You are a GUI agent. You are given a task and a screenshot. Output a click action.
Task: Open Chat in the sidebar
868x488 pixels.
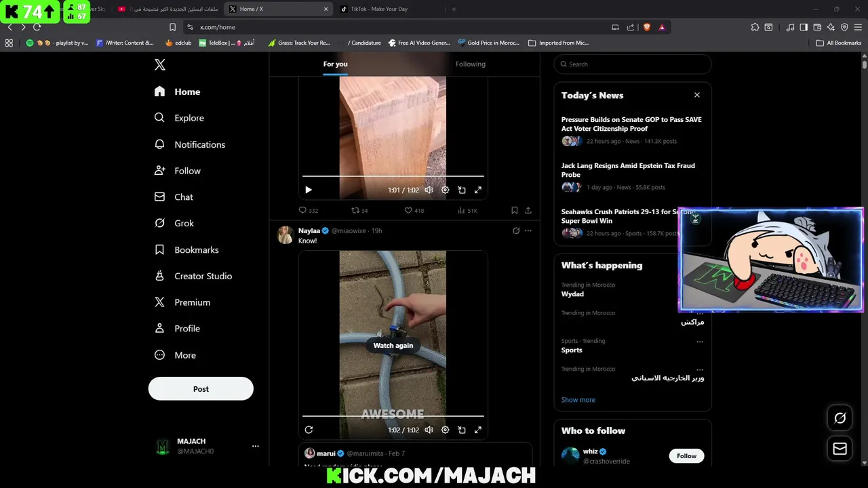click(x=174, y=197)
